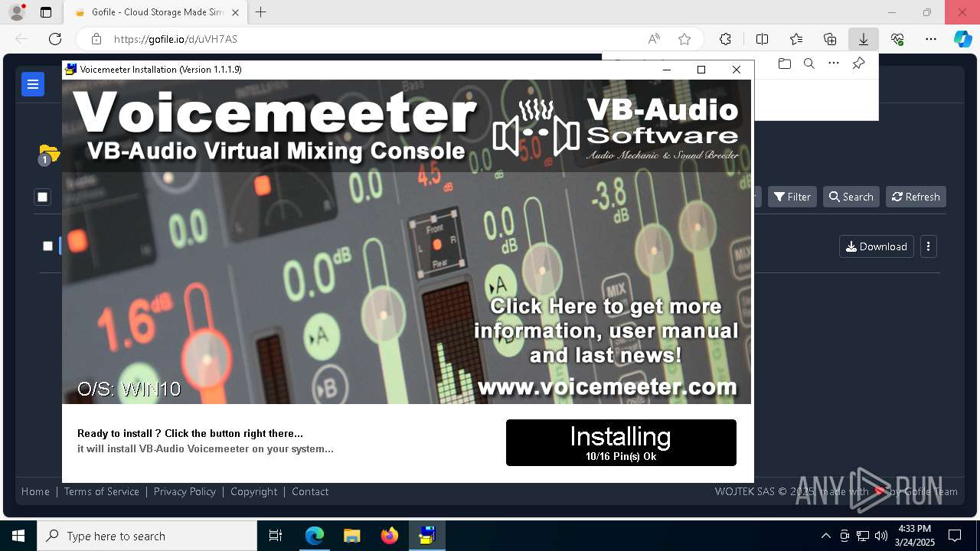Open Browser essentials heart icon
The width and height of the screenshot is (980, 551).
pyautogui.click(x=897, y=39)
